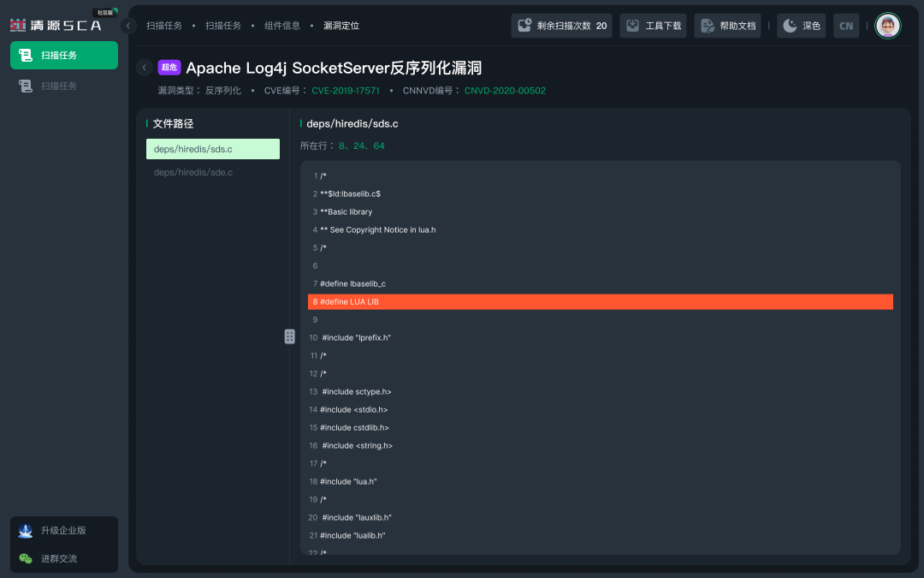Select the greyed 扫描任务 sidebar item
Screen dimensions: 924x578
pyautogui.click(x=64, y=86)
